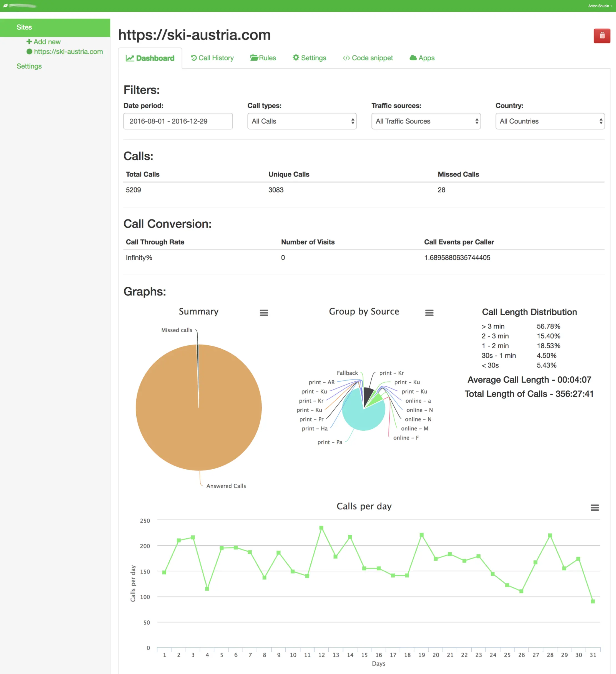Click the Rules folder icon
This screenshot has width=616, height=674.
click(x=254, y=58)
